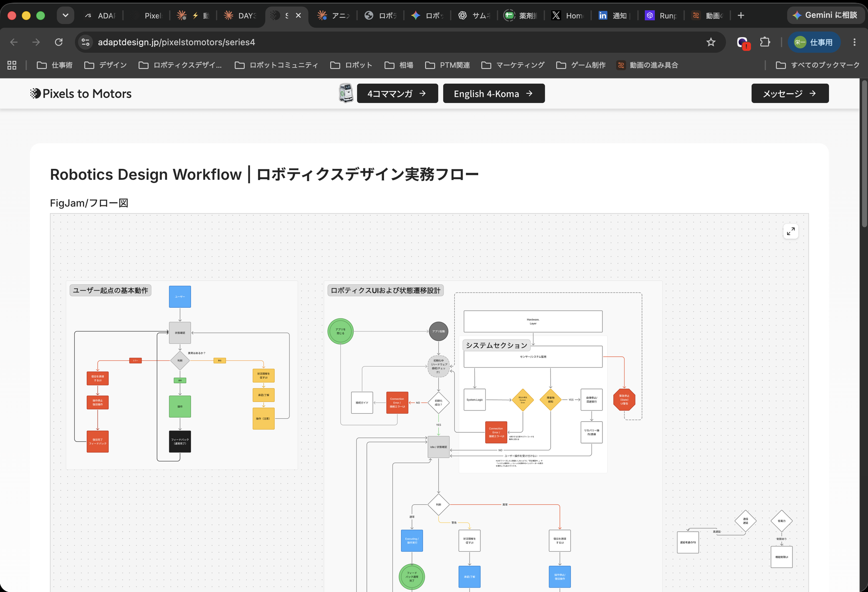868x592 pixels.
Task: Open the 相場 bookmark folder
Action: tap(399, 65)
